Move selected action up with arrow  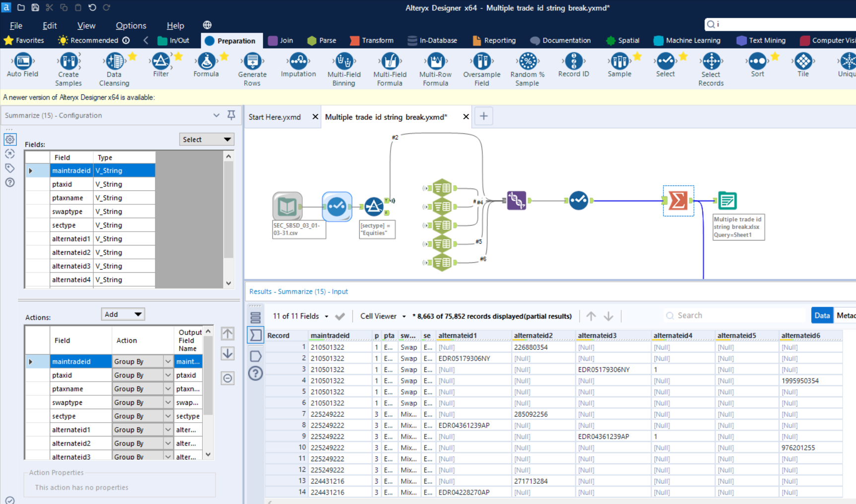[x=227, y=333]
